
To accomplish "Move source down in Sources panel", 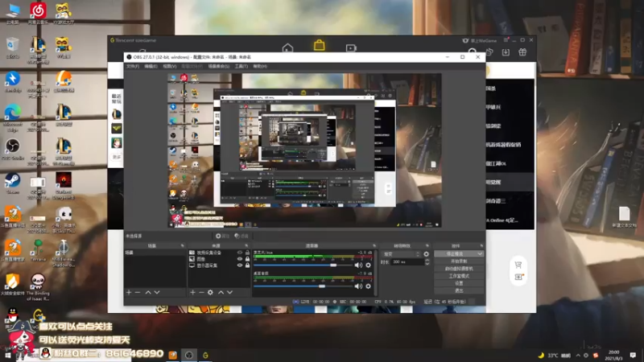I will tap(230, 292).
